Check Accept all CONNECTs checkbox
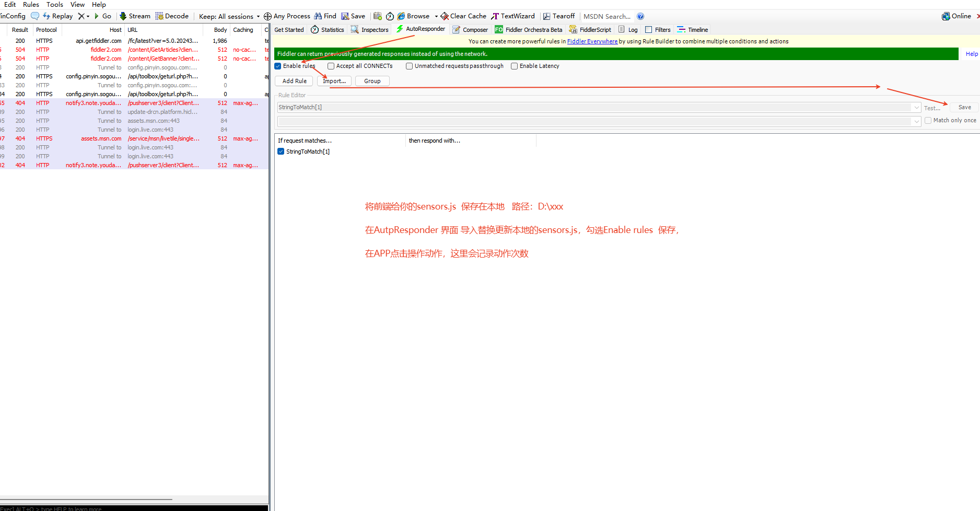The image size is (980, 511). point(331,66)
